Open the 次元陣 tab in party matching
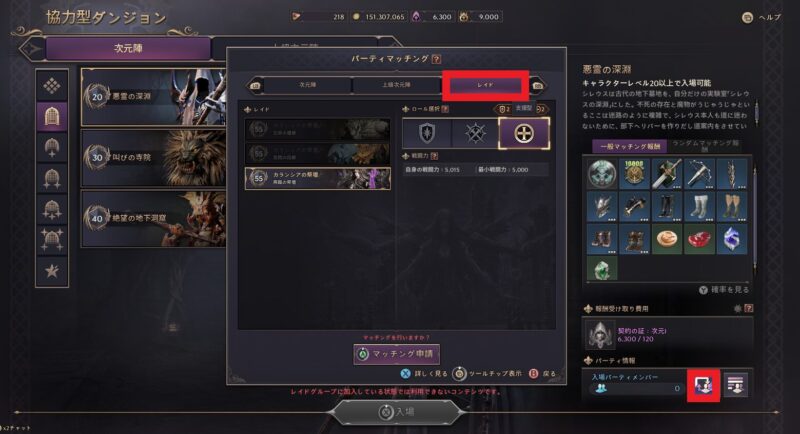800x434 pixels. [308, 85]
